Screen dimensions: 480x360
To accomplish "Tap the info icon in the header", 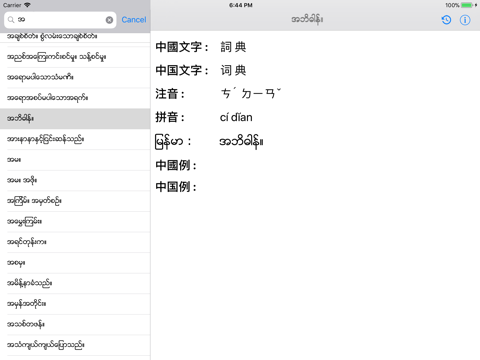I will [465, 20].
